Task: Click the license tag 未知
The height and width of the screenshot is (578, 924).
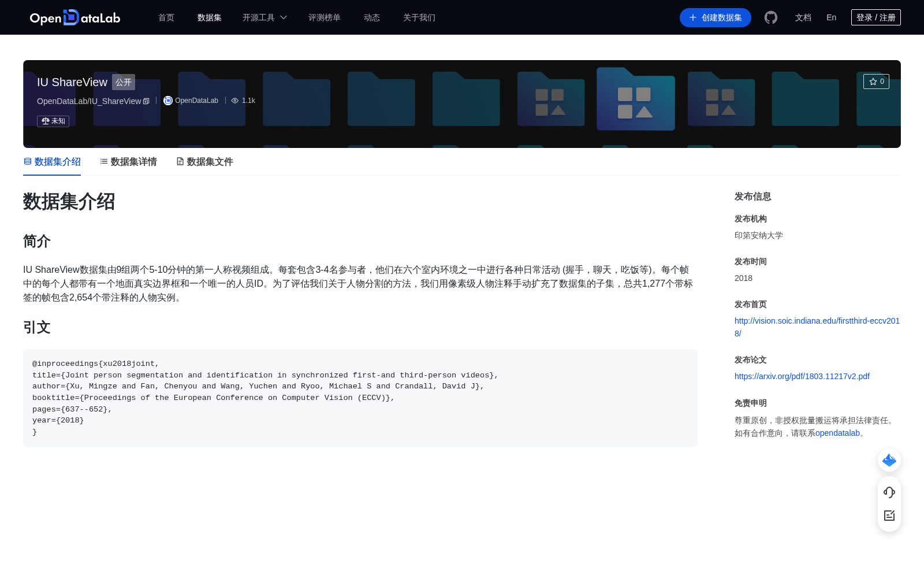Action: (x=53, y=121)
